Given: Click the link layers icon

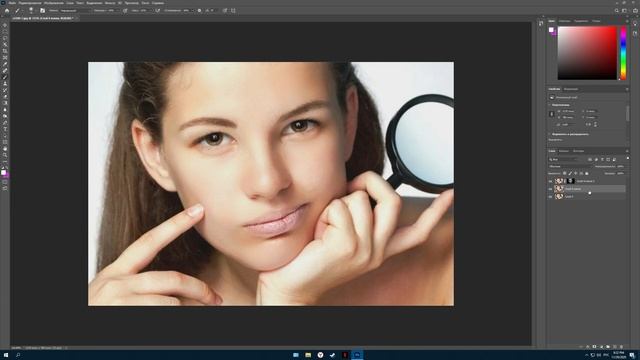Looking at the screenshot, I should [581, 347].
